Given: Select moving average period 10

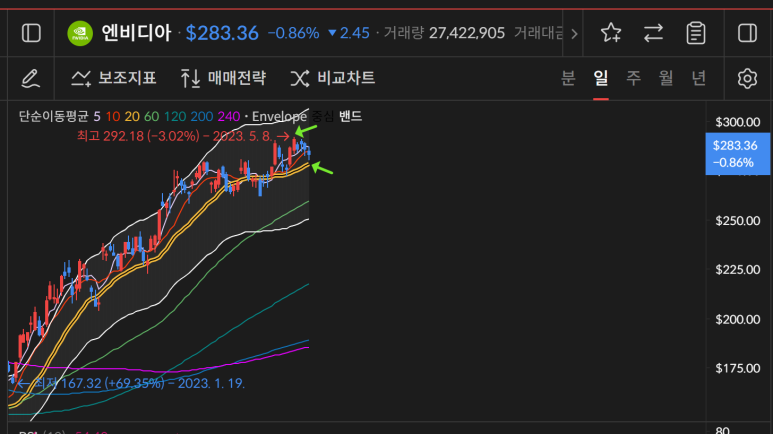Looking at the screenshot, I should pos(113,116).
